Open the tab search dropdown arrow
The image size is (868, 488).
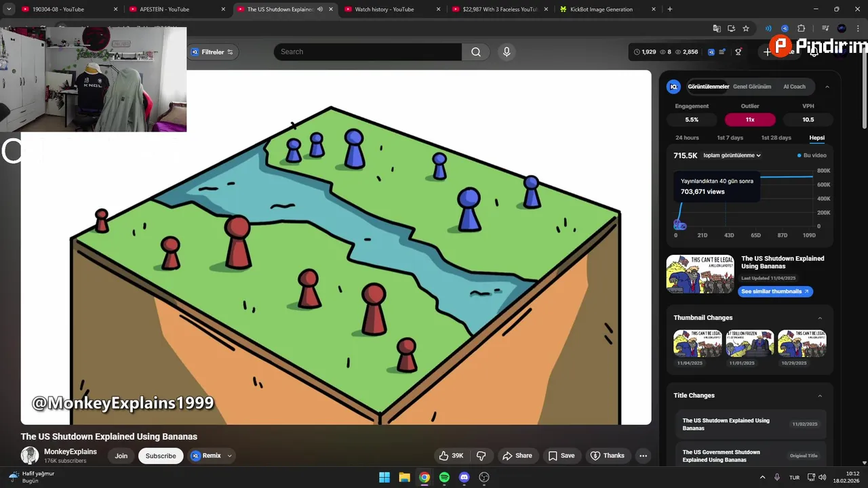click(x=9, y=9)
